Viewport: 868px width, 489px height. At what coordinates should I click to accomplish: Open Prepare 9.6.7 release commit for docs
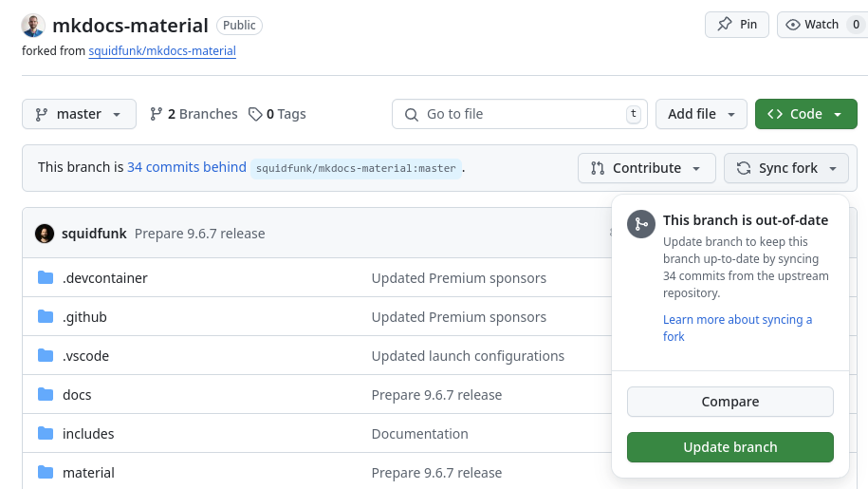pyautogui.click(x=436, y=395)
